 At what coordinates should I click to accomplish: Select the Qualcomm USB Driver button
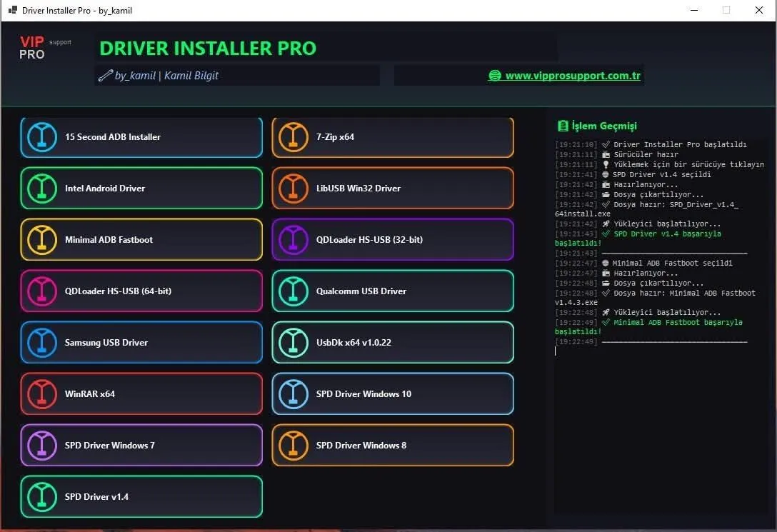pyautogui.click(x=393, y=291)
